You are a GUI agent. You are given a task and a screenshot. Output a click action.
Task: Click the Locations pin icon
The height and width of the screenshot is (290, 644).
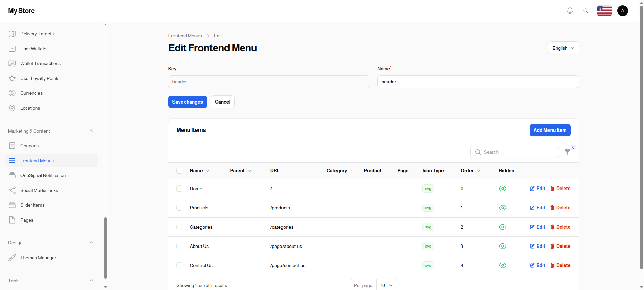click(x=12, y=108)
